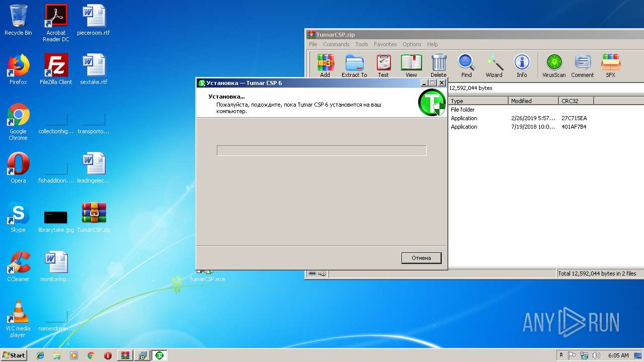
Task: Click the Firefox desktop icon
Action: (x=18, y=69)
